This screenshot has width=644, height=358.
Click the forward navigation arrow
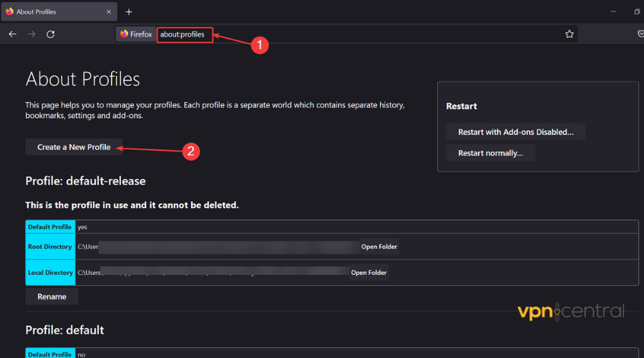pos(31,34)
